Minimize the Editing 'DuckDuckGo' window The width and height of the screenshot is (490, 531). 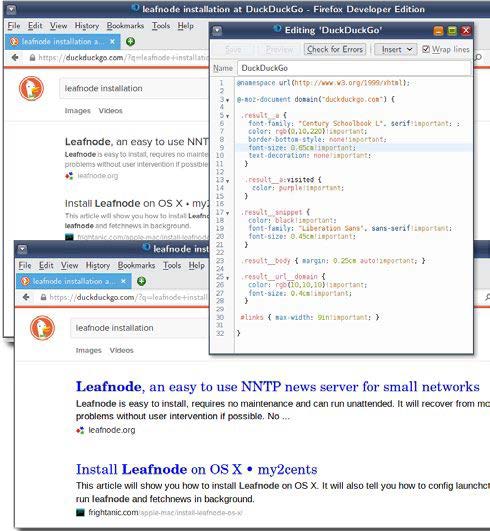tap(438, 30)
